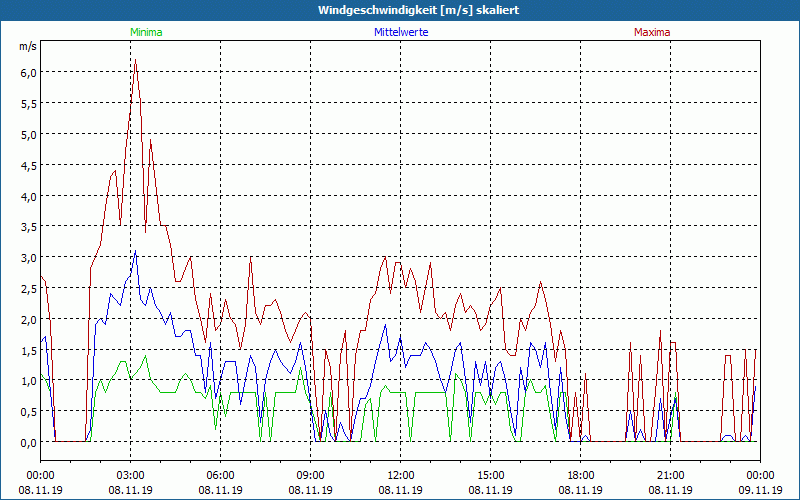Click the 3,0 y-axis value
The height and width of the screenshot is (500, 800).
click(28, 258)
